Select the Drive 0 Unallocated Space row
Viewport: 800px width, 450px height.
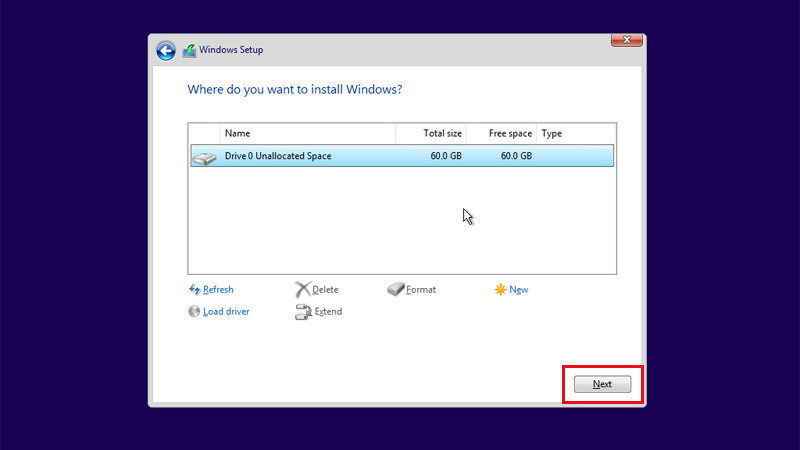(402, 156)
